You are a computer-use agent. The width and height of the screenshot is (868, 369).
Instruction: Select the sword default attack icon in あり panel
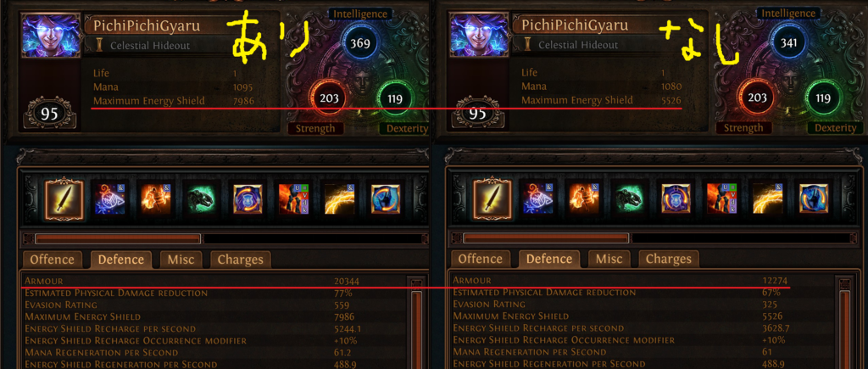point(64,199)
